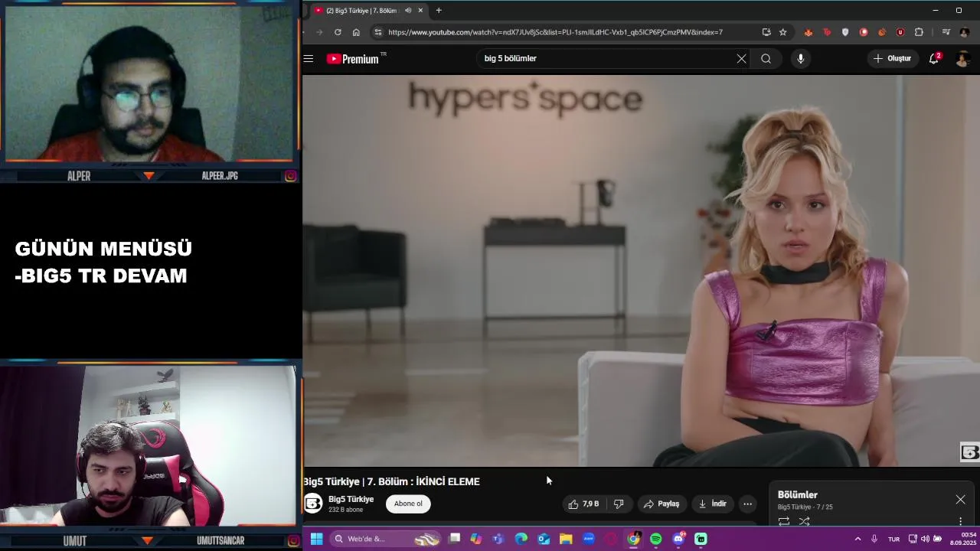Open YouTube account avatar menu

pos(963,58)
